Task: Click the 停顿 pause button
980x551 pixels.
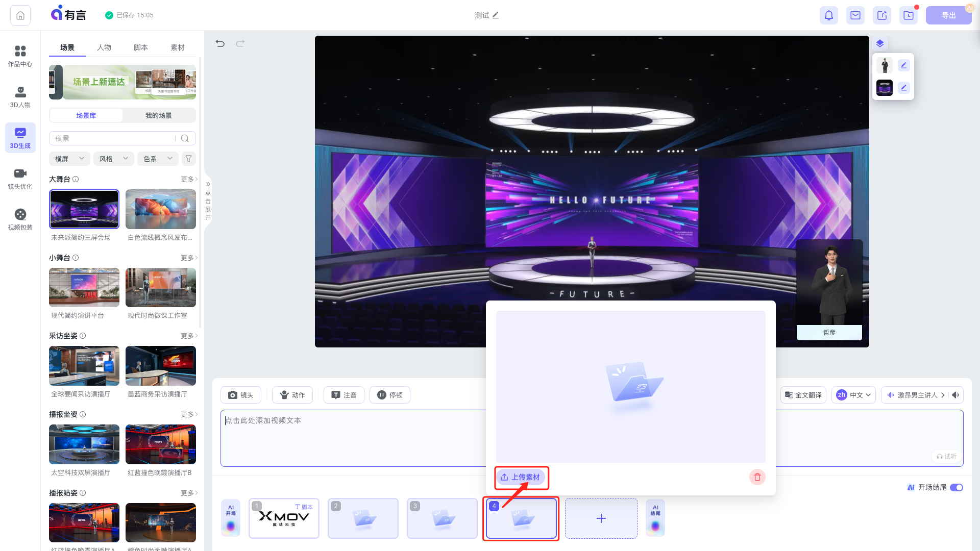Action: pos(390,395)
